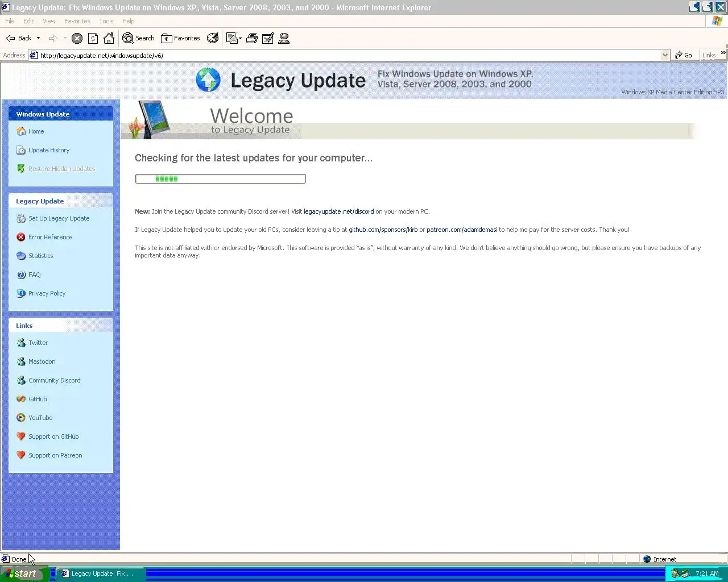The image size is (728, 582).
Task: Select Legacy Update taskbar window button
Action: [x=100, y=573]
